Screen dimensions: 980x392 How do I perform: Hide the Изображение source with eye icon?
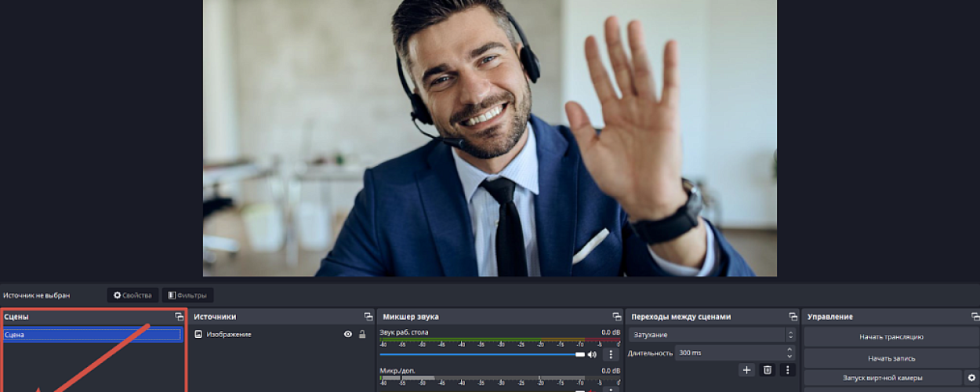pos(348,335)
